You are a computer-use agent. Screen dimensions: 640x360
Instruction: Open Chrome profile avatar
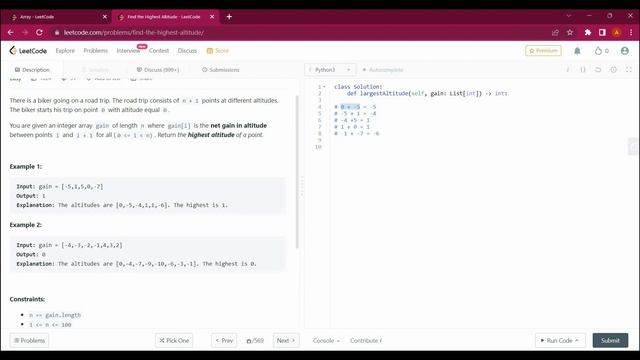pos(617,32)
